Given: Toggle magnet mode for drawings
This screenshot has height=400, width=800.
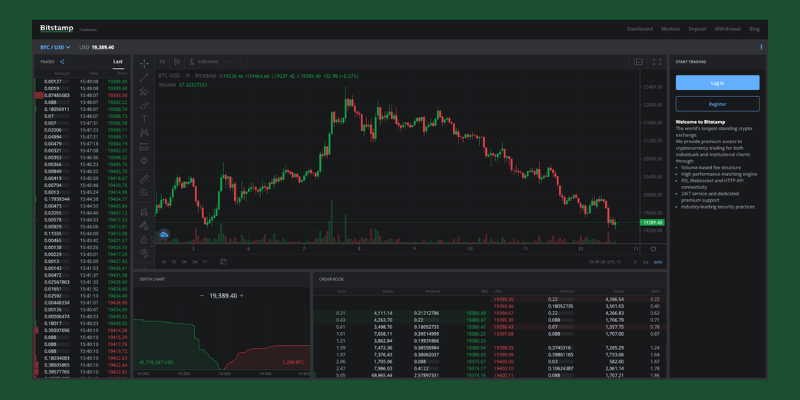Looking at the screenshot, I should tap(145, 211).
